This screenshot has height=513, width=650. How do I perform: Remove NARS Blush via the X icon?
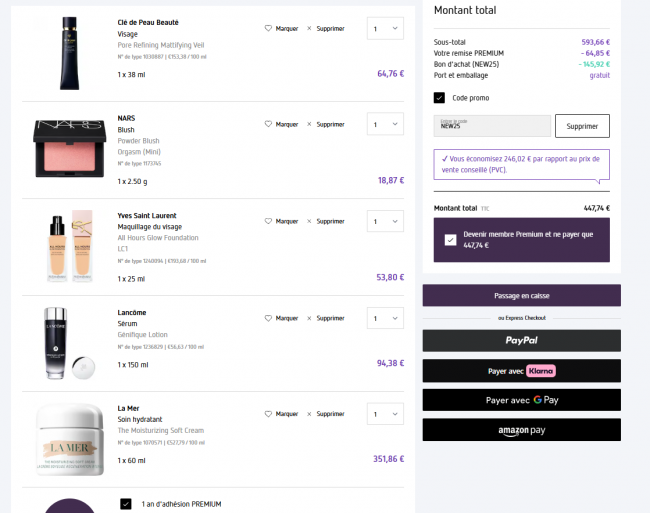pyautogui.click(x=309, y=124)
